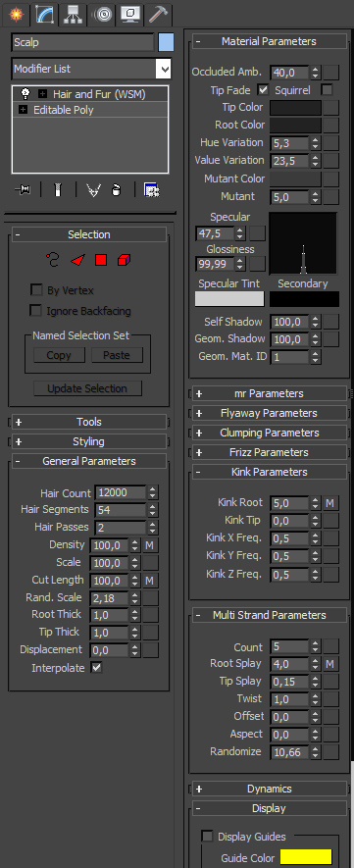Expand the Styling rollout

88,441
